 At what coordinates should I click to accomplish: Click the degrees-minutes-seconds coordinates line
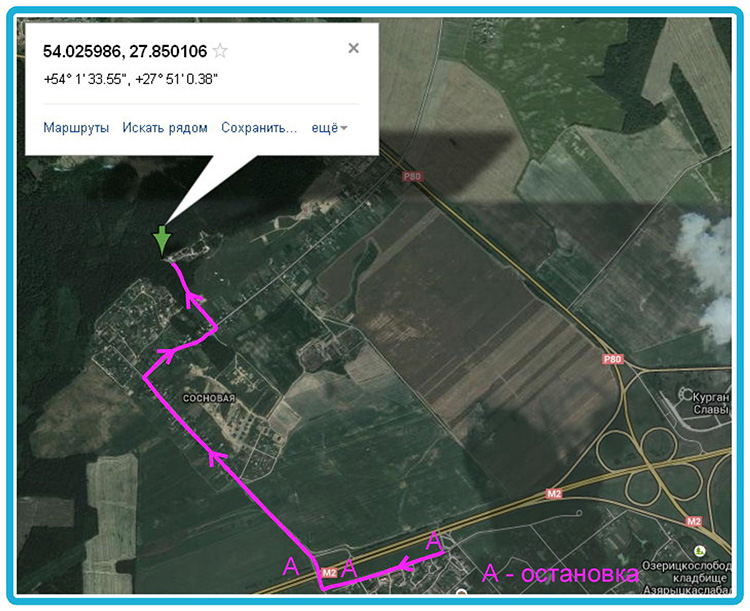131,79
